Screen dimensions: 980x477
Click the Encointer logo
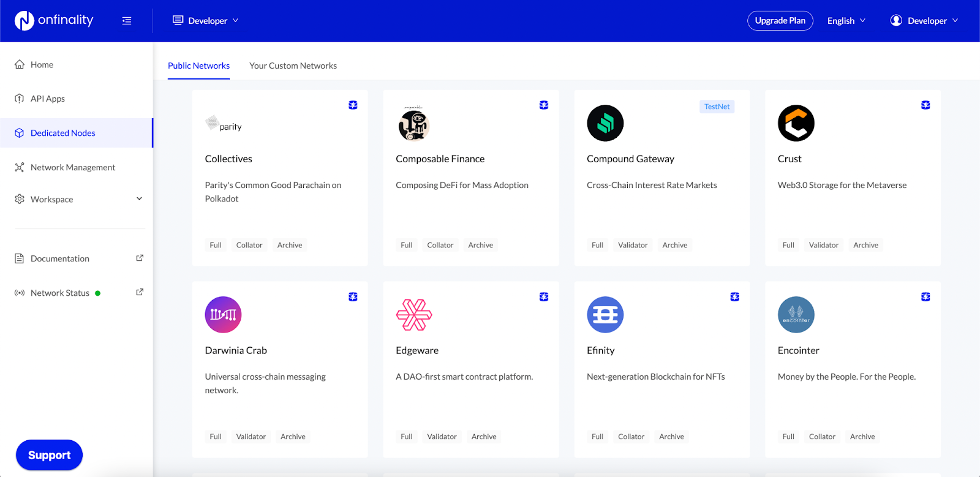[796, 315]
